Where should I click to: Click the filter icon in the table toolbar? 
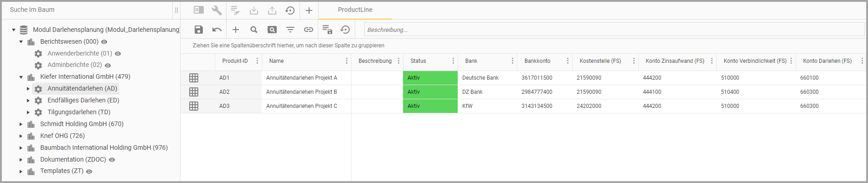[x=290, y=30]
